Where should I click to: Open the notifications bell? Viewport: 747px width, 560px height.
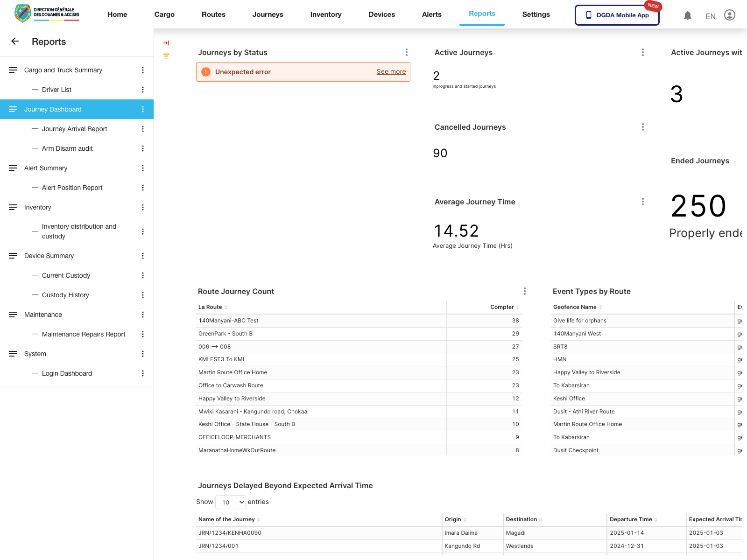click(x=687, y=15)
